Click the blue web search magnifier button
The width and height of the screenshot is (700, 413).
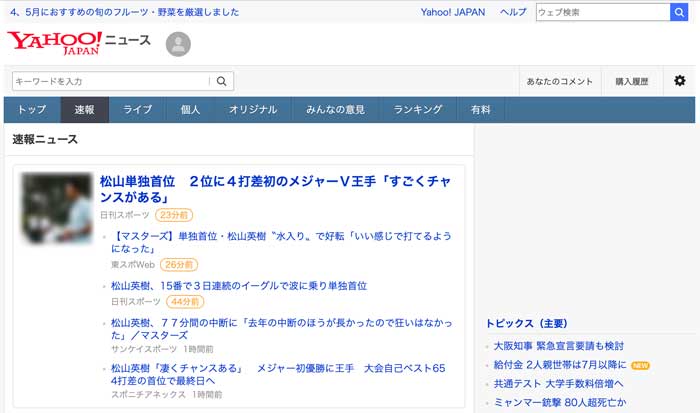[679, 12]
